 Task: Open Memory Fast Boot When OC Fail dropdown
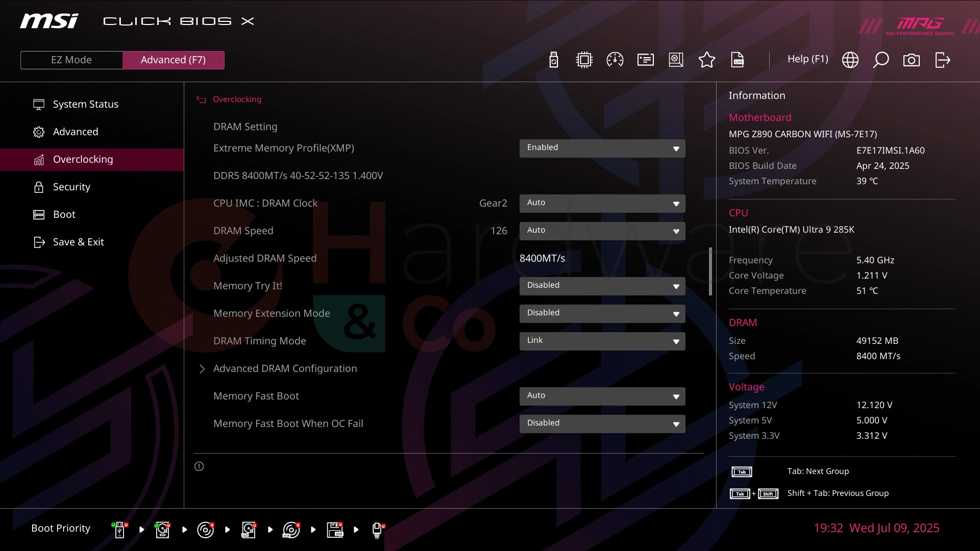tap(602, 424)
